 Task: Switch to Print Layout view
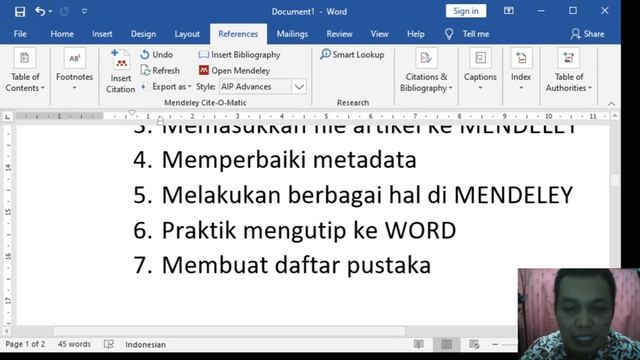pyautogui.click(x=447, y=344)
